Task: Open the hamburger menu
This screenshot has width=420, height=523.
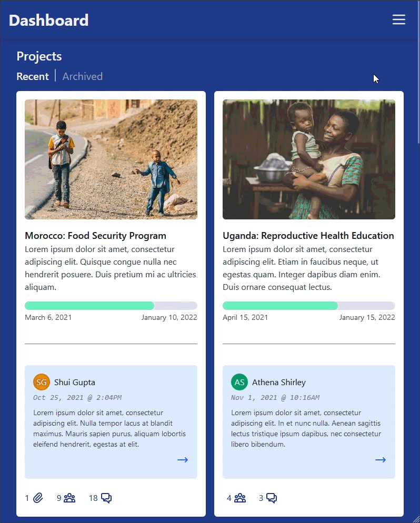Action: (398, 20)
